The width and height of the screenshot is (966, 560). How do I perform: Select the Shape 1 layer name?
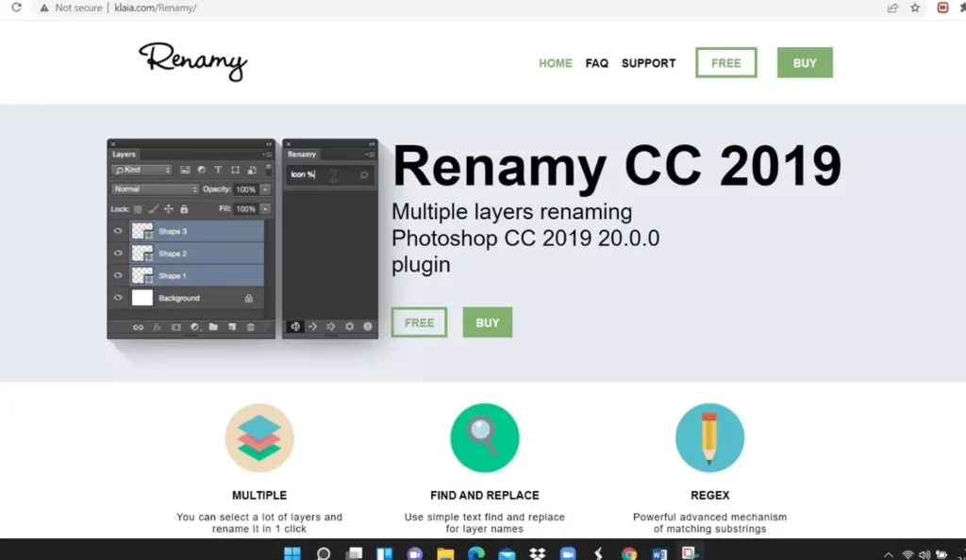(x=173, y=275)
